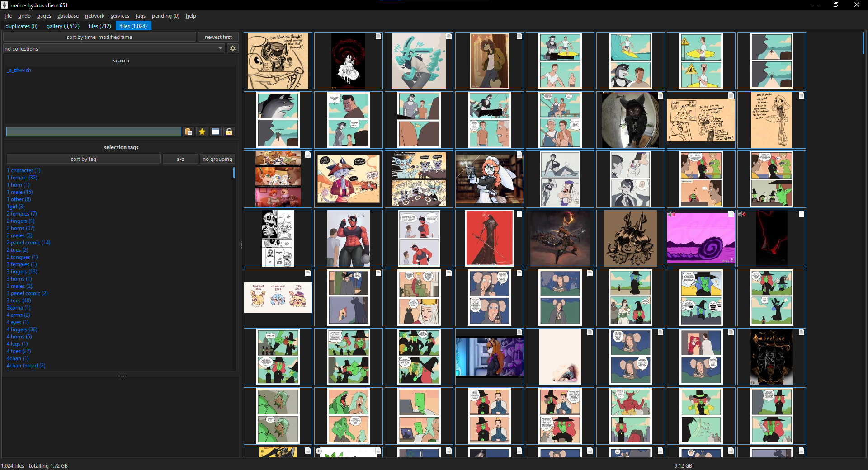
Task: Click the search lock padlock icon
Action: tap(229, 132)
